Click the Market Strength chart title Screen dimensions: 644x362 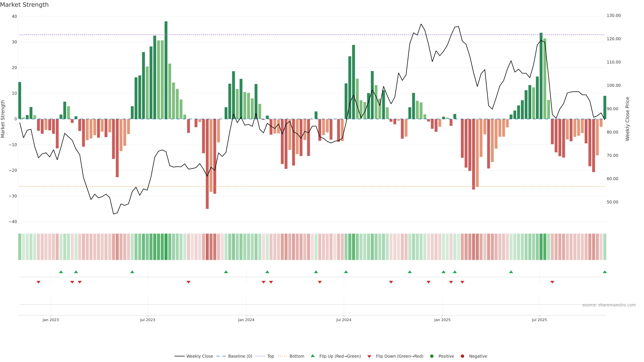[x=24, y=5]
